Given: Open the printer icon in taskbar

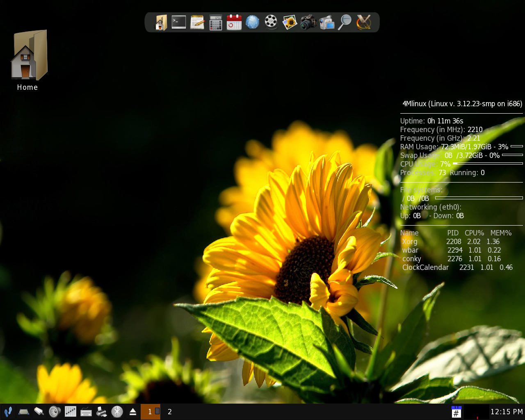Looking at the screenshot, I should [x=102, y=411].
